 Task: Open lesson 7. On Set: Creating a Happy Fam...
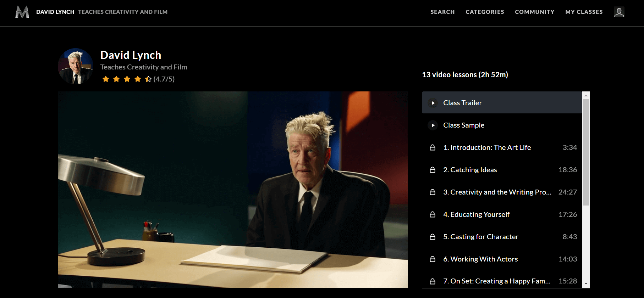502,281
